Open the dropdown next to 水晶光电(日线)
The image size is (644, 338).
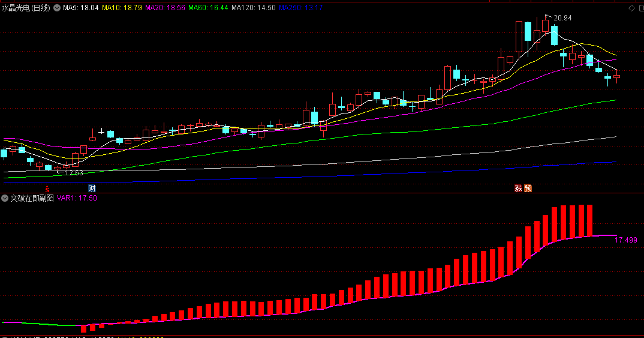57,8
